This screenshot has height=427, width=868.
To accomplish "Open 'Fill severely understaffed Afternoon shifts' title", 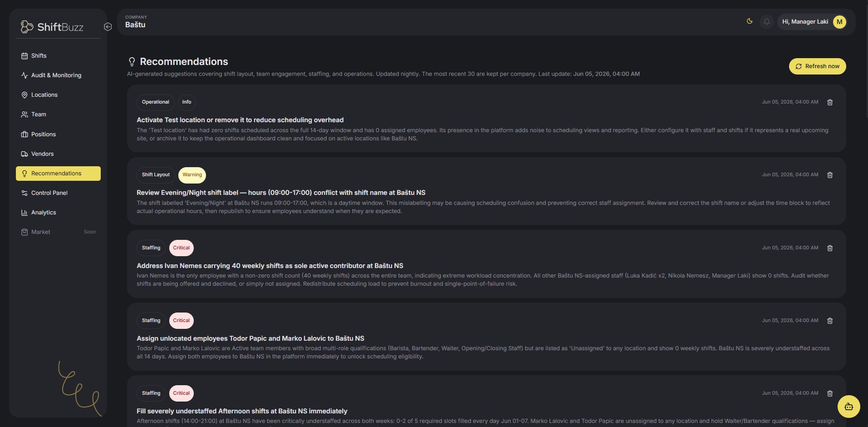I will coord(242,411).
